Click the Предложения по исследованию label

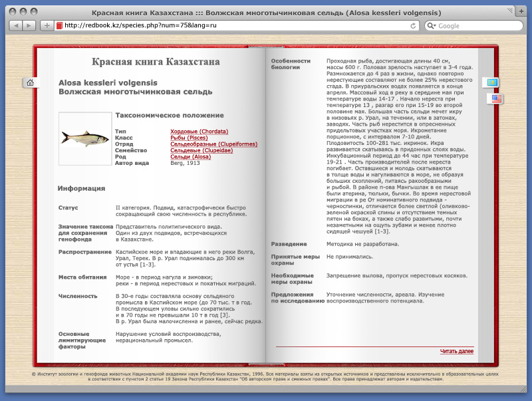coord(297,298)
